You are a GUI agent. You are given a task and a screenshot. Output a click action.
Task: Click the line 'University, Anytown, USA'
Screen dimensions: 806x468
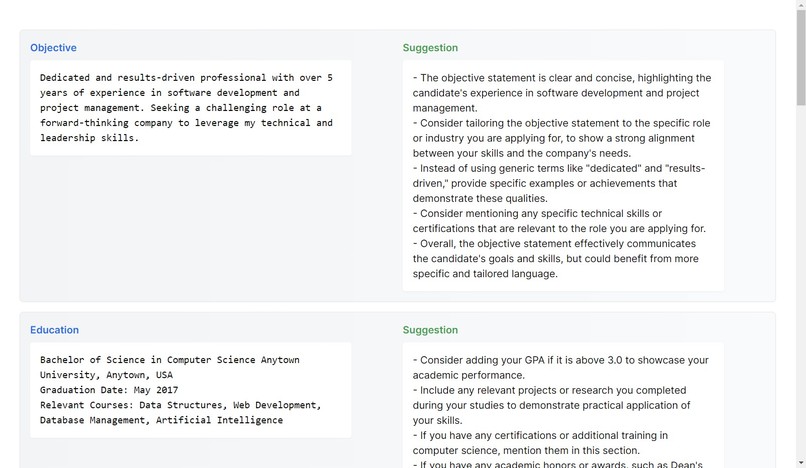(106, 375)
